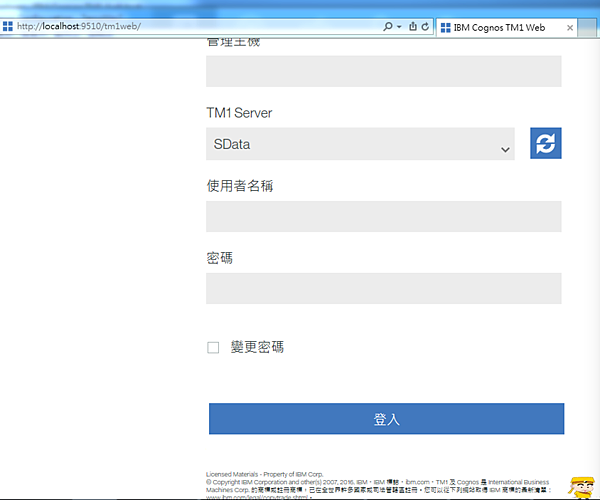Viewport: 600px width, 500px height.
Task: Click the localhost:9510/tm1web URL in address bar
Action: point(79,26)
